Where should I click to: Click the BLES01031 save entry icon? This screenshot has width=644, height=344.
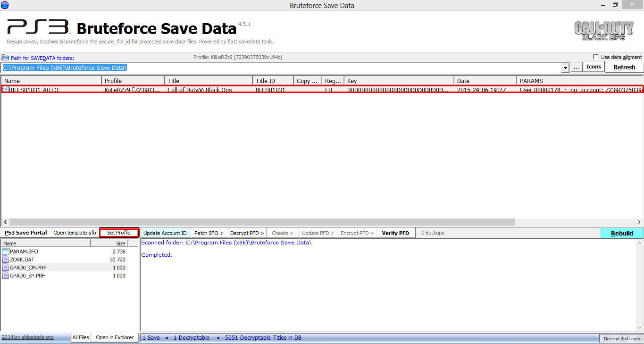pos(6,89)
